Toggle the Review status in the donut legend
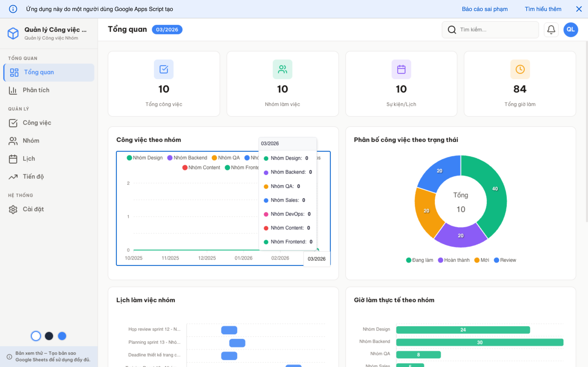 click(x=505, y=260)
